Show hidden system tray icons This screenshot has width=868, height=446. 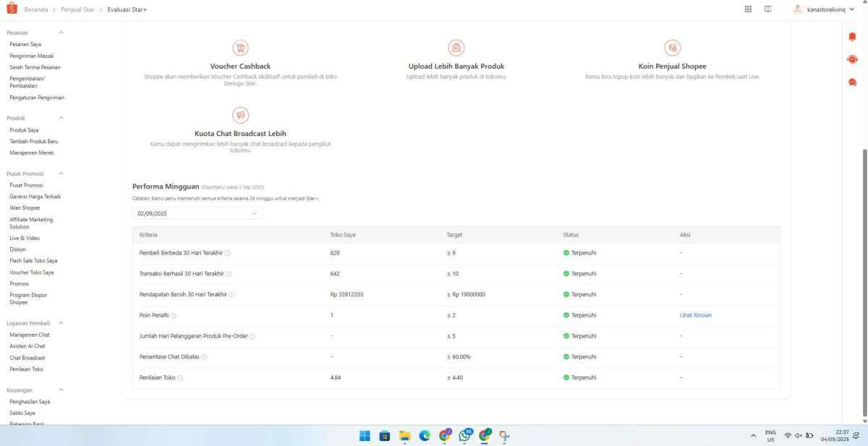pyautogui.click(x=754, y=435)
